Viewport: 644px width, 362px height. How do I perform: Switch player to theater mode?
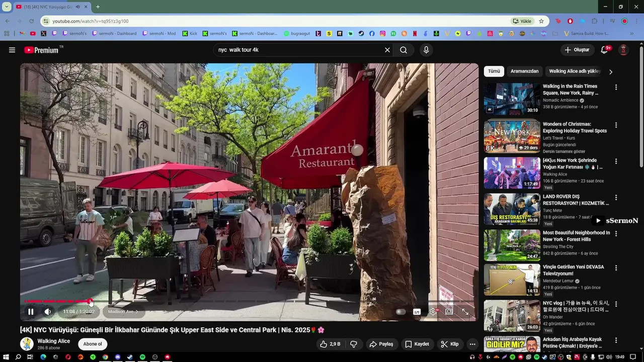point(449,312)
